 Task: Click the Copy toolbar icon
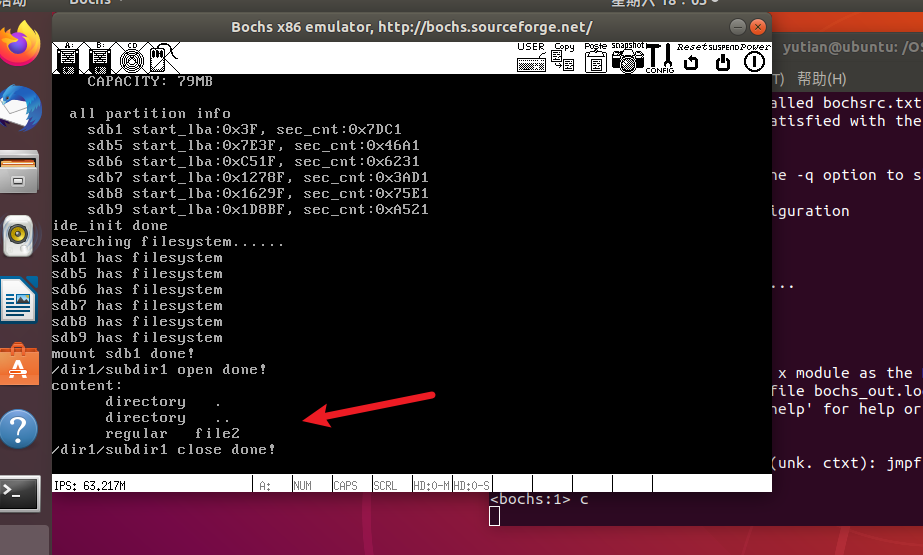(x=564, y=59)
